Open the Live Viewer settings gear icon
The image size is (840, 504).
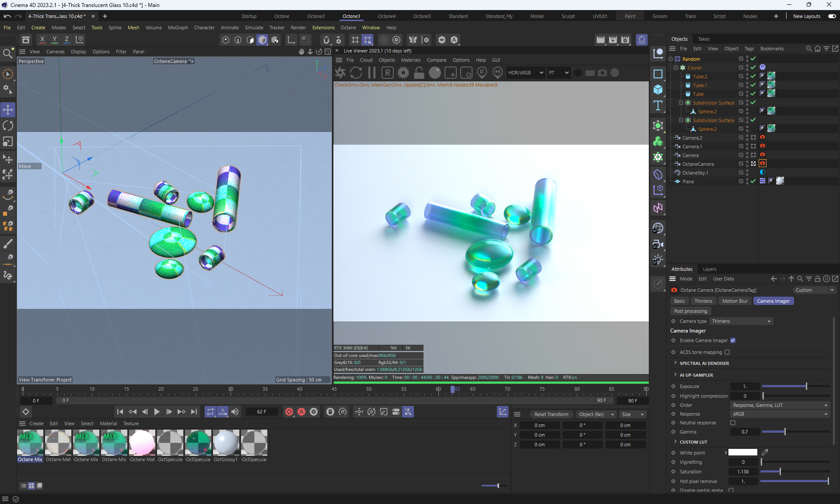(x=403, y=73)
